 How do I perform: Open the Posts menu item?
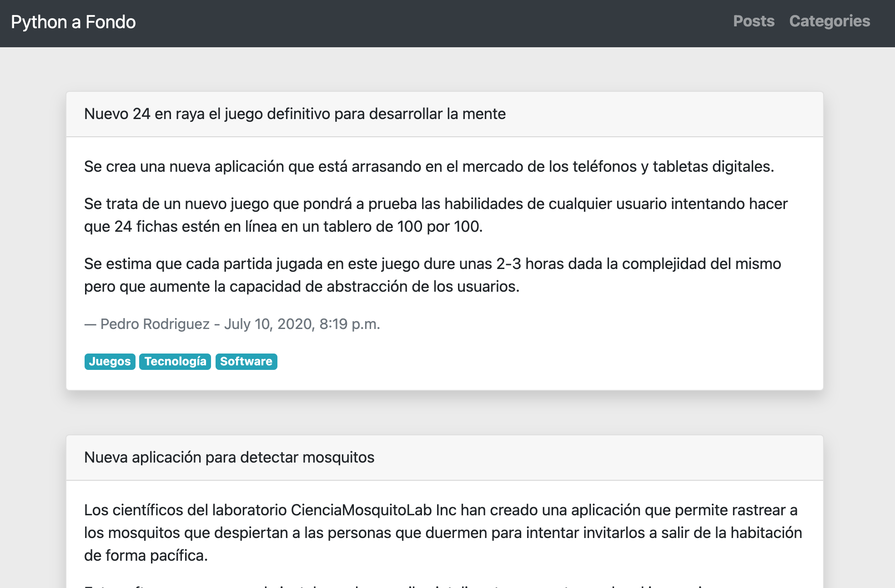754,21
